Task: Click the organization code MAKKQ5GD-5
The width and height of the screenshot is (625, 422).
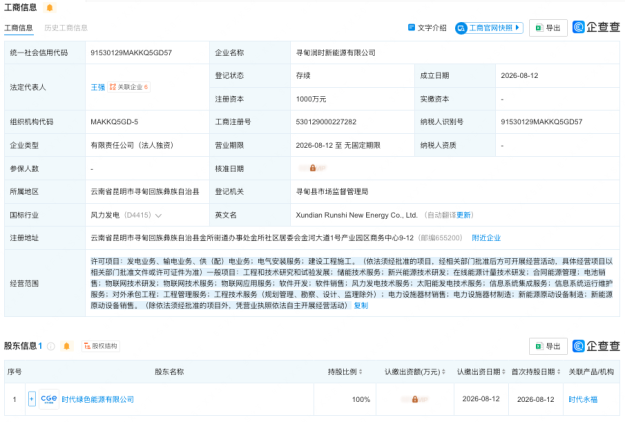Action: pos(114,122)
